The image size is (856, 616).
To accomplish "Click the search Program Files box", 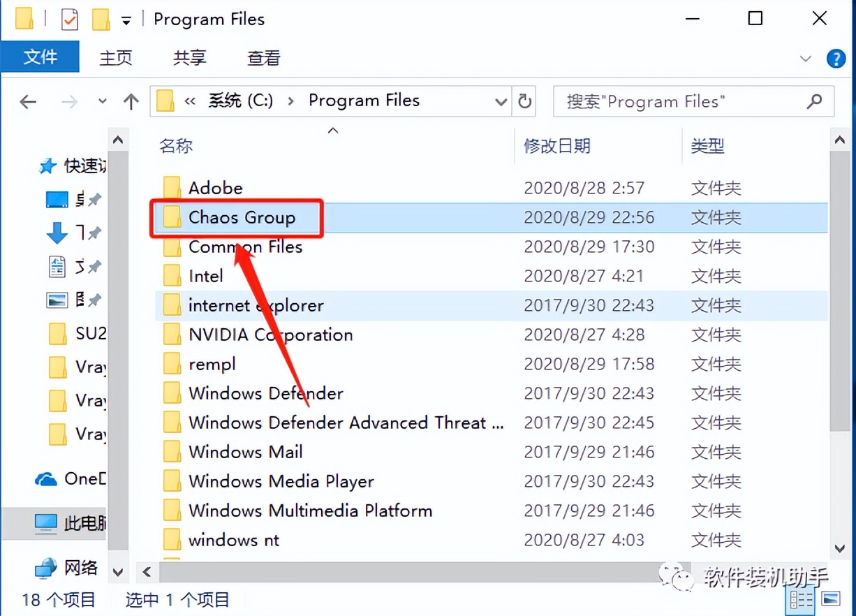I will click(693, 102).
